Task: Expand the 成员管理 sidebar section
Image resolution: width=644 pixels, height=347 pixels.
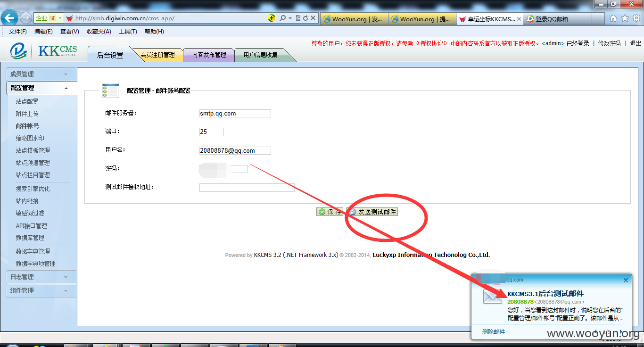Action: click(41, 74)
